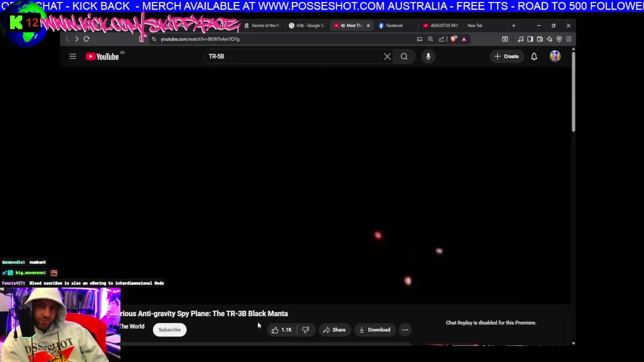Switch to the AUGUSTUS PAB... tab
Screen dimensions: 644x362
(441, 25)
